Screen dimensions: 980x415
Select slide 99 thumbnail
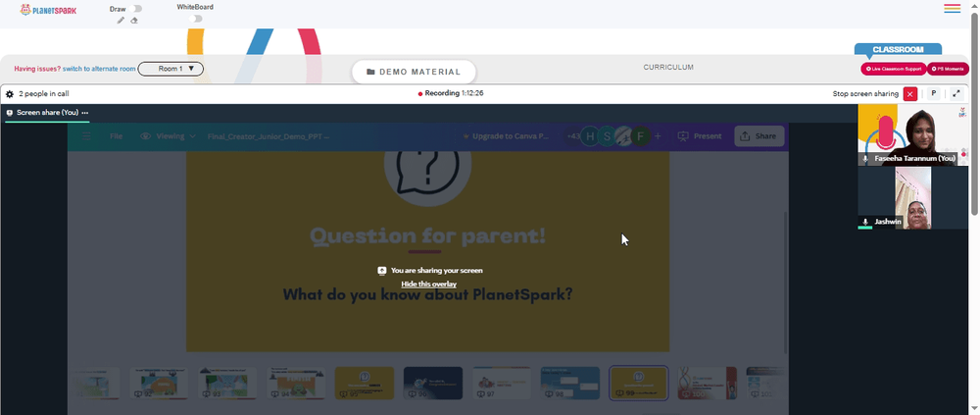[639, 383]
